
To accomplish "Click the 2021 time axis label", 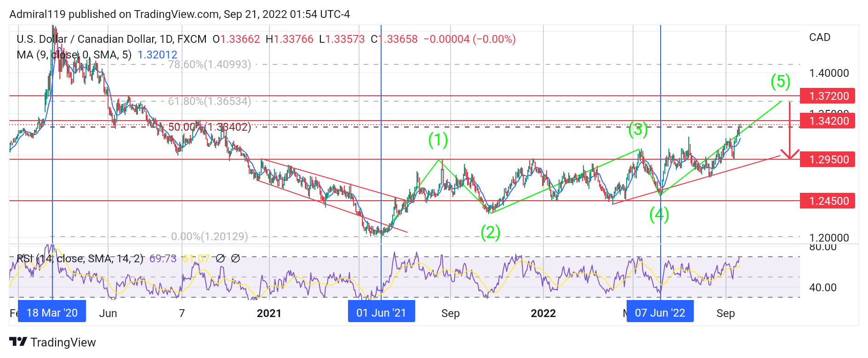I will click(x=269, y=313).
